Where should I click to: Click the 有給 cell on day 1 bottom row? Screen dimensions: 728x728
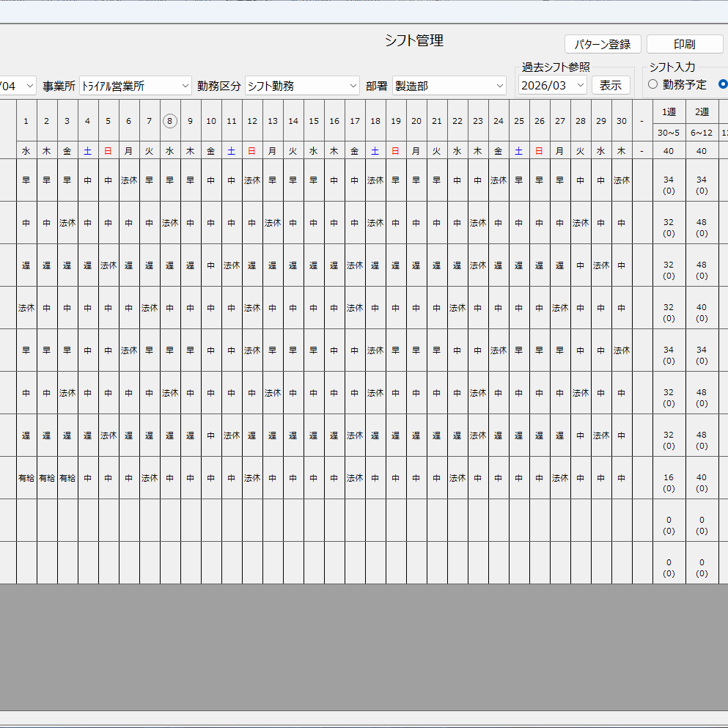tap(26, 477)
